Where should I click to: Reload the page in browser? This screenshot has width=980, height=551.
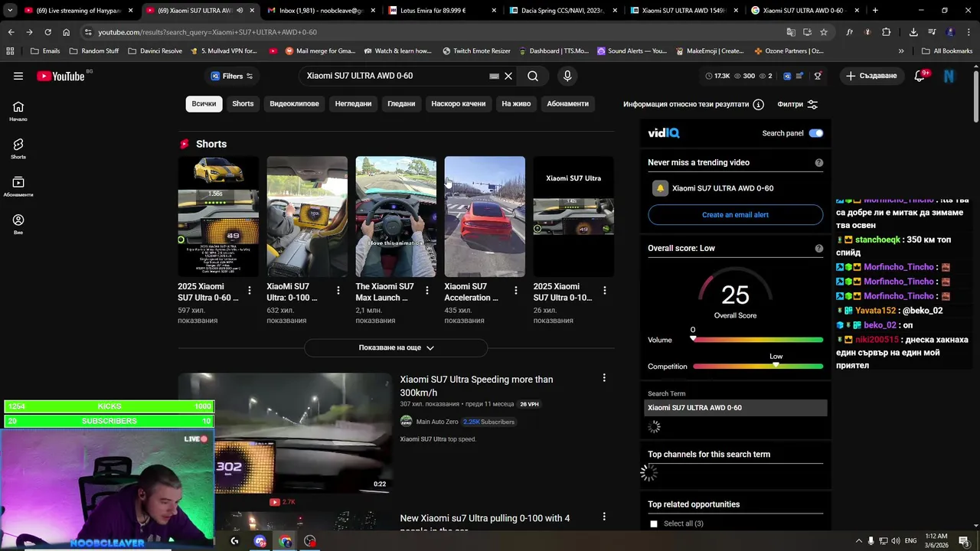coord(47,32)
